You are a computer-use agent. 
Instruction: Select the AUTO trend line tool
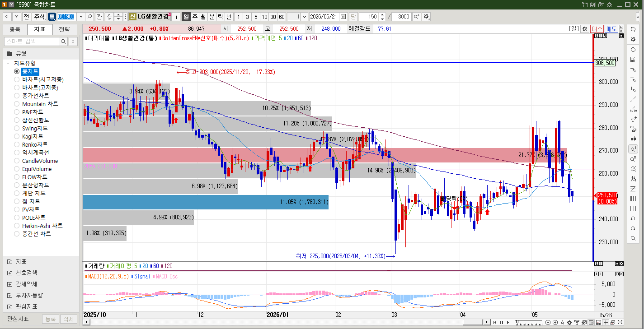(x=633, y=109)
